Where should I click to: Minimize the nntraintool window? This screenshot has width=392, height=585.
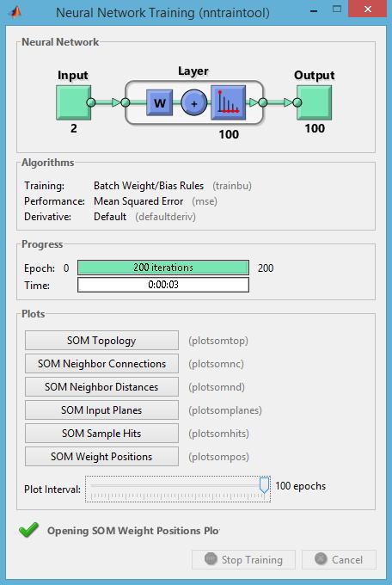[314, 11]
